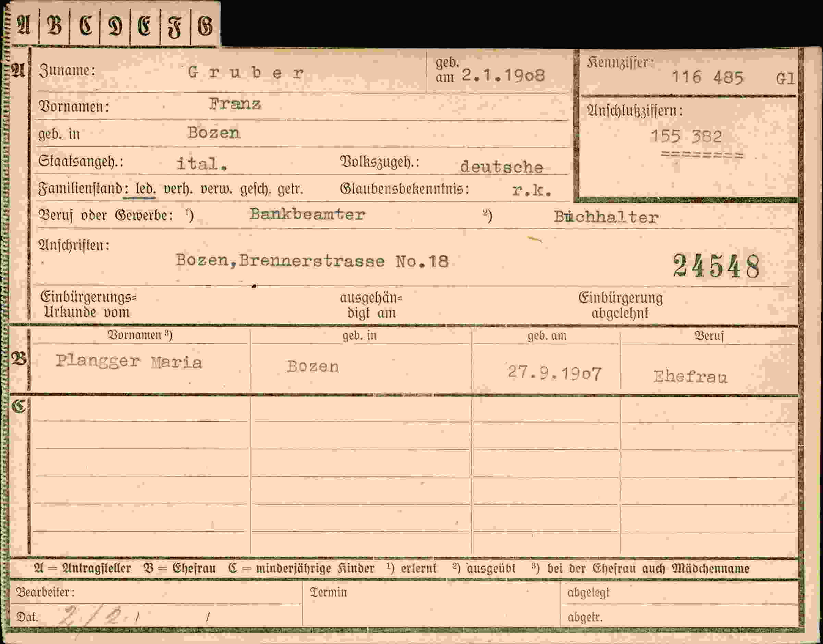The image size is (823, 644).
Task: Click the "Zuname:" field label
Action: (67, 71)
